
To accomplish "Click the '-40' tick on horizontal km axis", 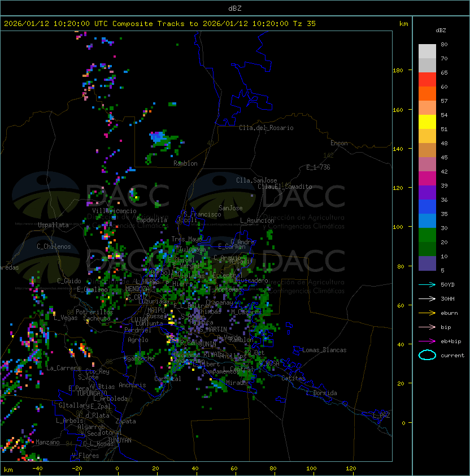I will pyautogui.click(x=38, y=469).
